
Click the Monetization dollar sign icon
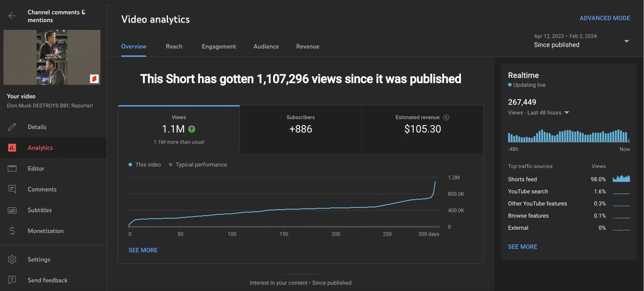12,231
